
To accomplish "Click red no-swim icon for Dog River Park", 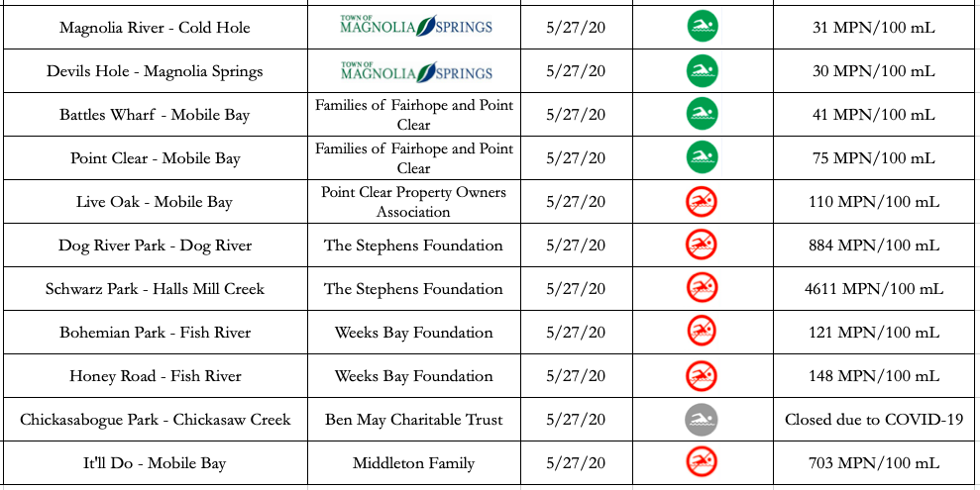I will 702,245.
